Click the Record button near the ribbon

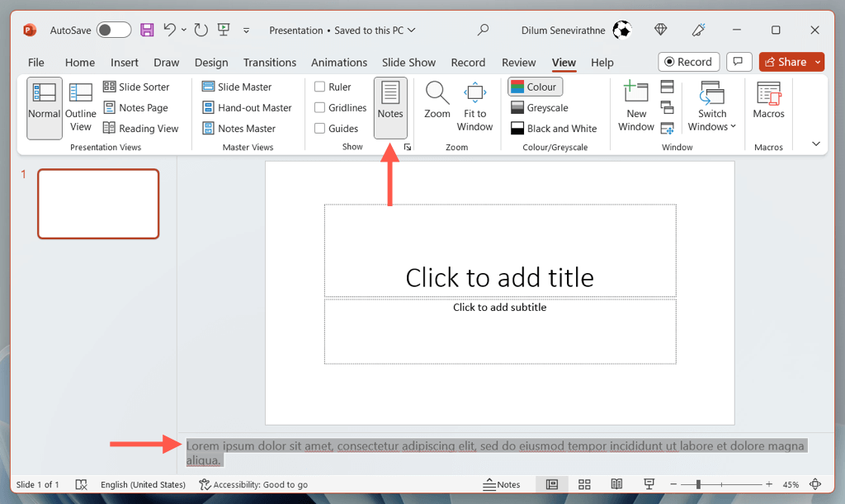coord(688,62)
